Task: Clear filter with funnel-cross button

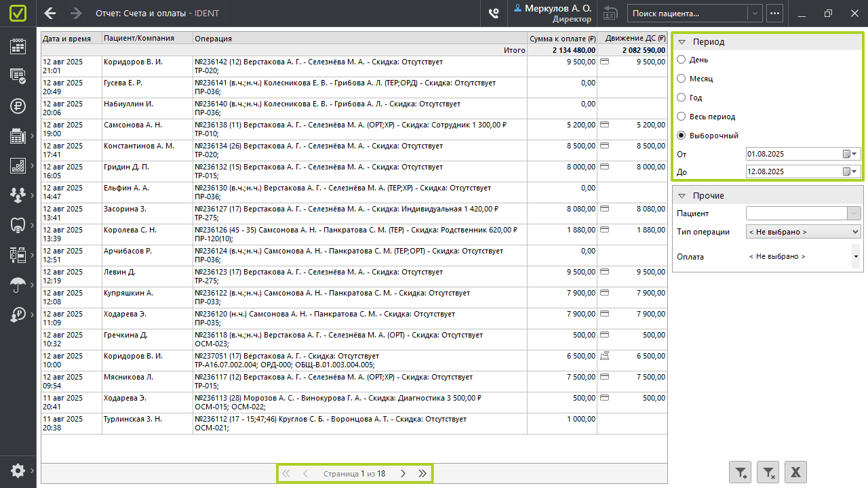Action: point(768,472)
